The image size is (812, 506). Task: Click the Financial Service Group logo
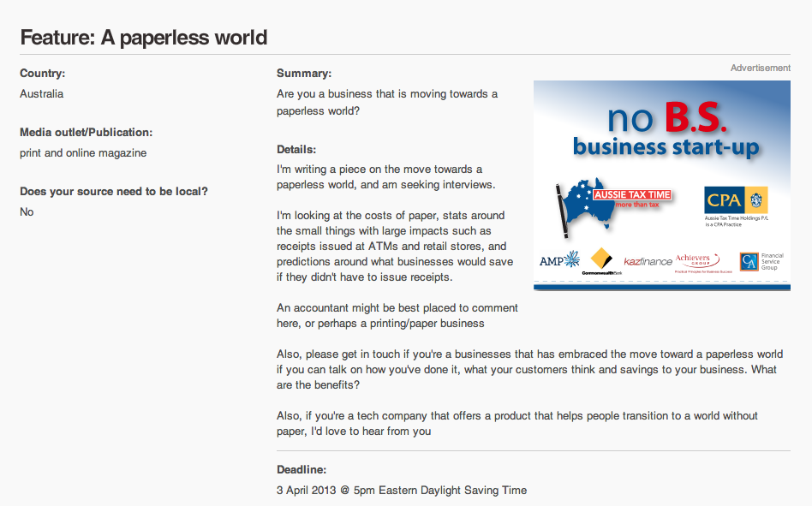[761, 261]
